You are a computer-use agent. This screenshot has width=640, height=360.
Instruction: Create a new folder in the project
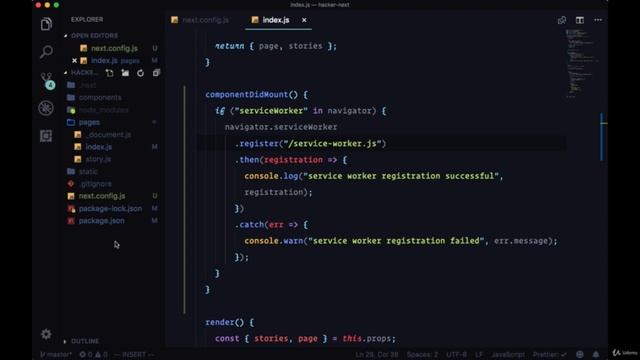(x=125, y=73)
